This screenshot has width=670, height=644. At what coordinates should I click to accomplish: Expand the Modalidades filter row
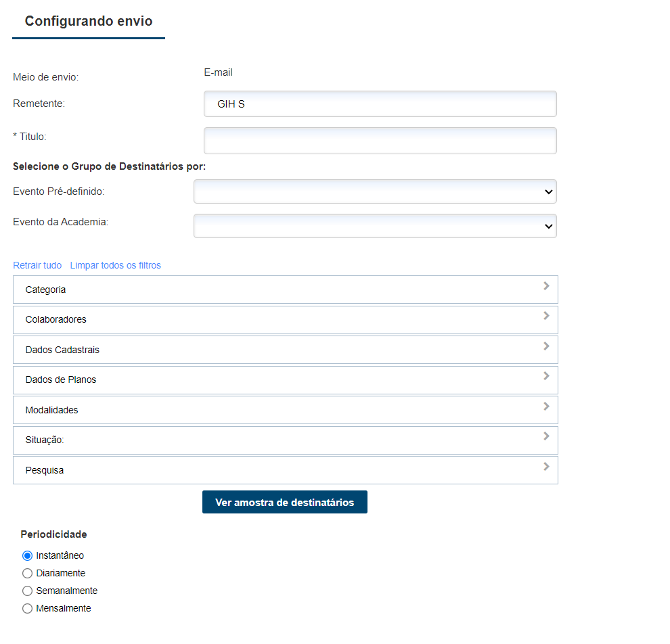click(285, 410)
